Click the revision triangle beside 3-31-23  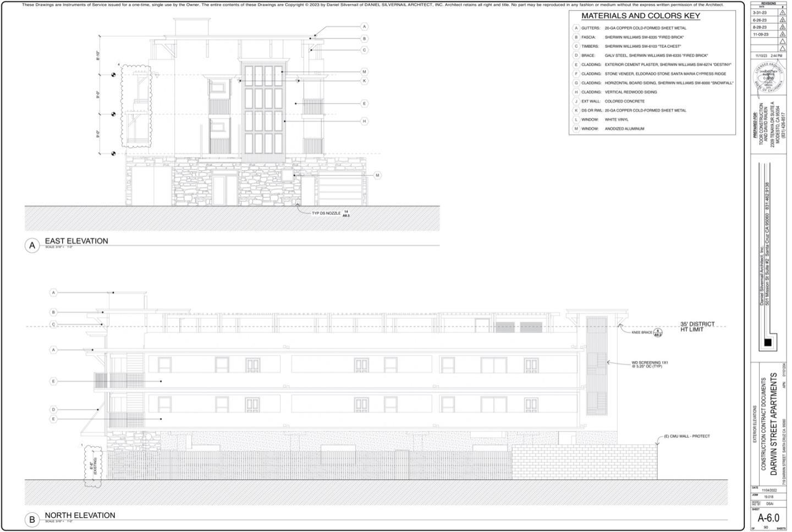coord(782,12)
